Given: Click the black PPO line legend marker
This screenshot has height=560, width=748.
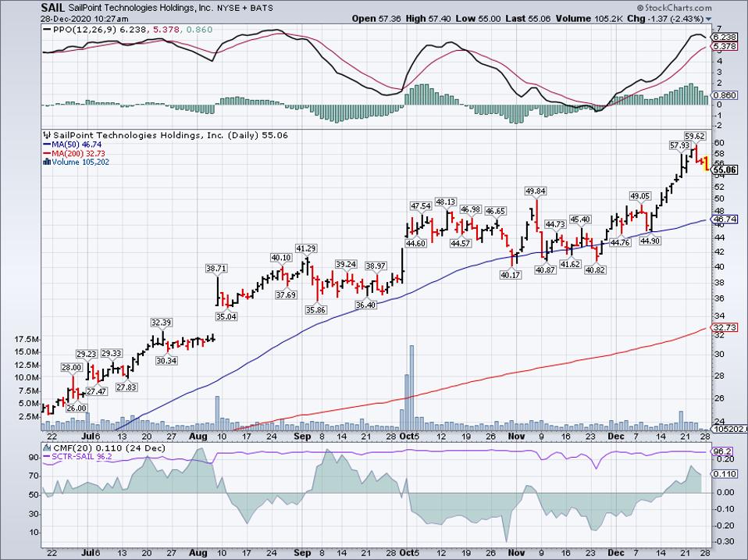Looking at the screenshot, I should [47, 30].
